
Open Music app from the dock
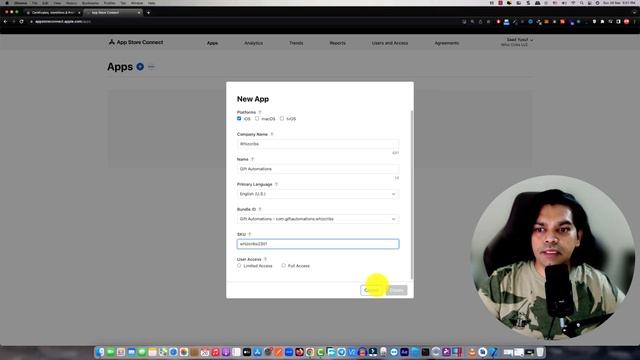pyautogui.click(x=216, y=352)
